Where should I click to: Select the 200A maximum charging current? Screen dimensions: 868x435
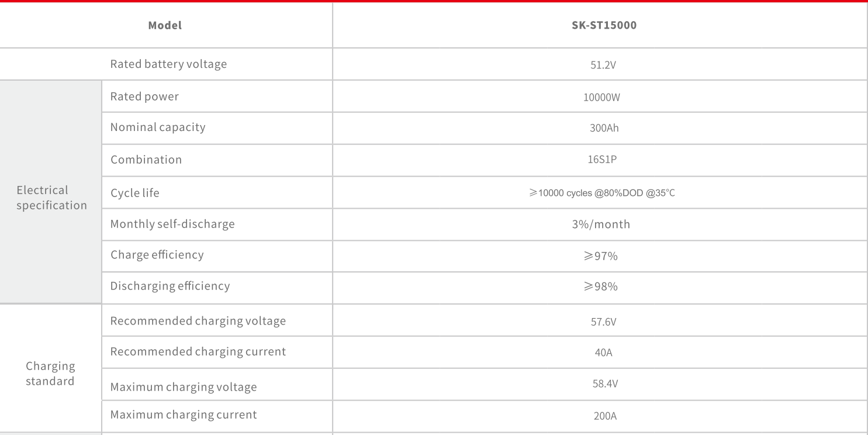point(604,416)
